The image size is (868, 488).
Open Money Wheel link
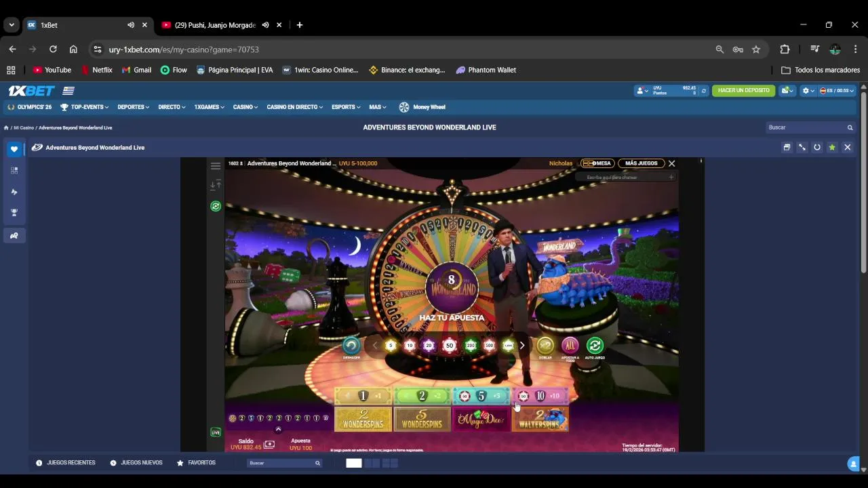click(x=422, y=107)
